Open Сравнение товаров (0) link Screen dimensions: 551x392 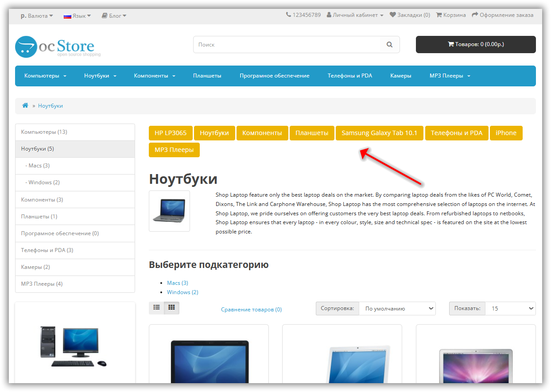coord(251,310)
